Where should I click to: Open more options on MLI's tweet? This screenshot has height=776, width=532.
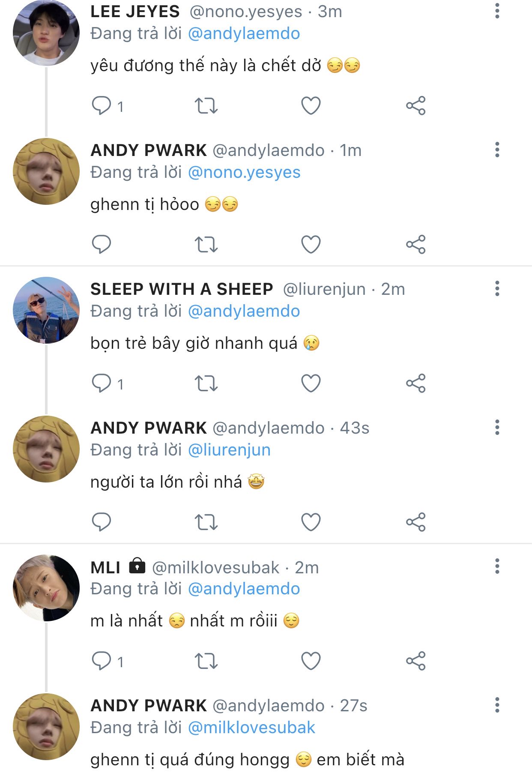click(497, 566)
